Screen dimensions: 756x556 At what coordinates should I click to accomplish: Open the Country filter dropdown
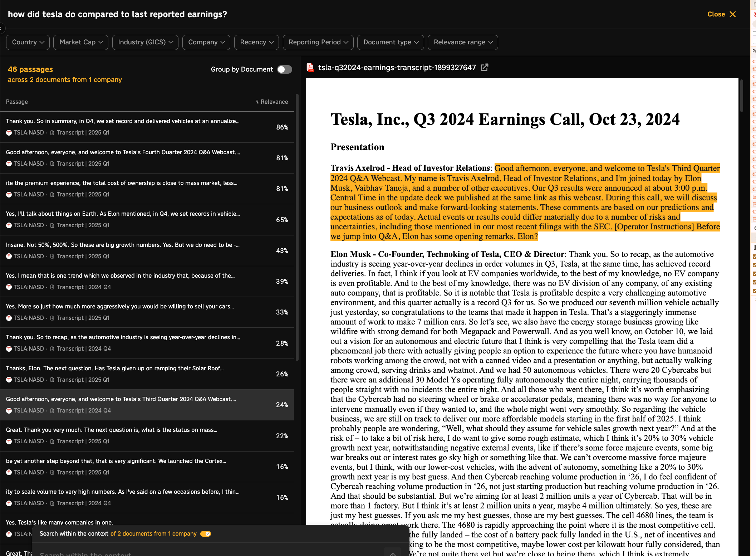pyautogui.click(x=28, y=42)
